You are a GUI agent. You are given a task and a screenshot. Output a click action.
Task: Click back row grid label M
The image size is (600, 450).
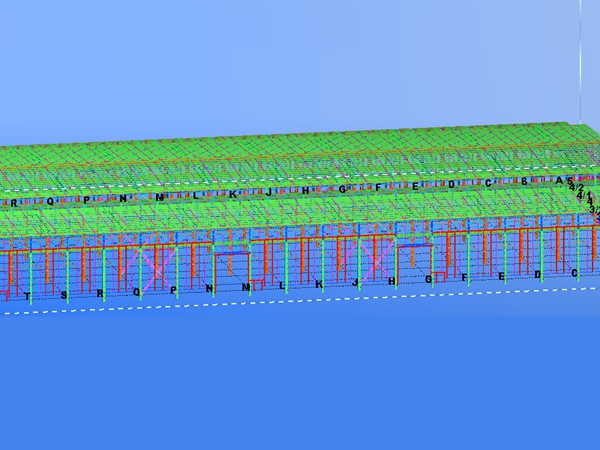click(159, 197)
